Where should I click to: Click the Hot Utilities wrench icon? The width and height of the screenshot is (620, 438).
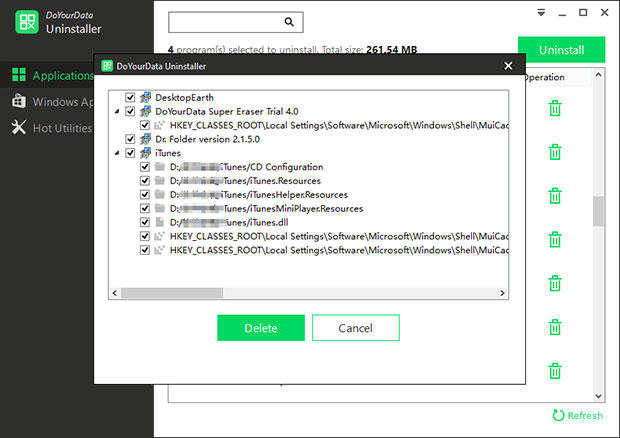[19, 127]
